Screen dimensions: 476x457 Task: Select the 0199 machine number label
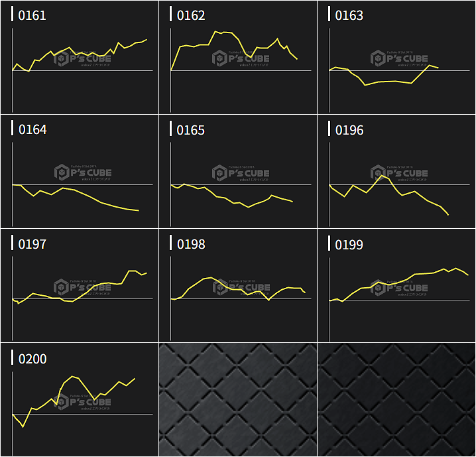pyautogui.click(x=349, y=245)
